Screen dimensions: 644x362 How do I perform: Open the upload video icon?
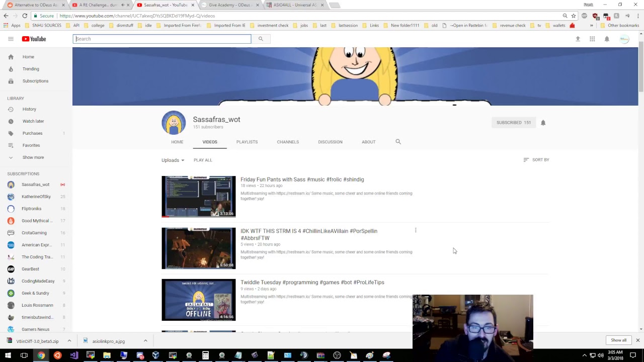578,39
